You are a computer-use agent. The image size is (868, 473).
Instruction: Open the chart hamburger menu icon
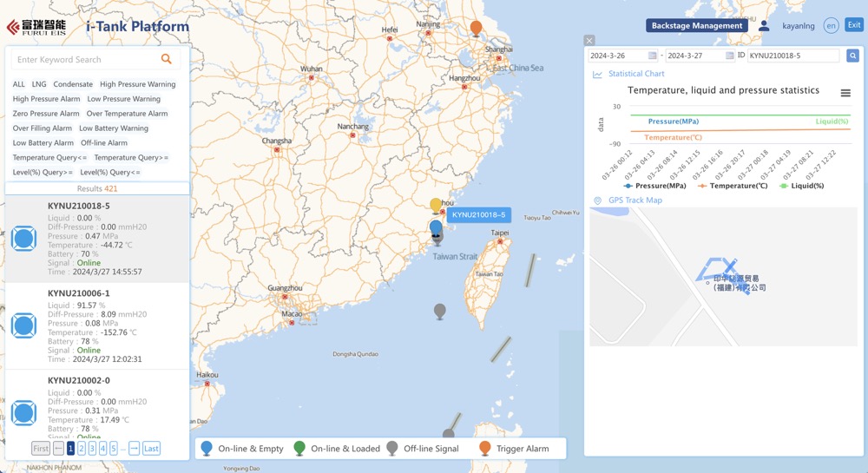tap(845, 93)
